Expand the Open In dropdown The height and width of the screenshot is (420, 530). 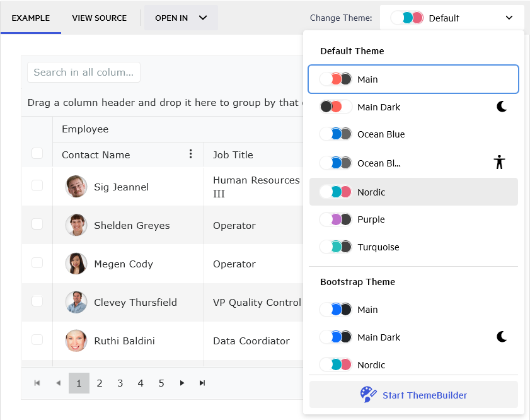click(181, 18)
